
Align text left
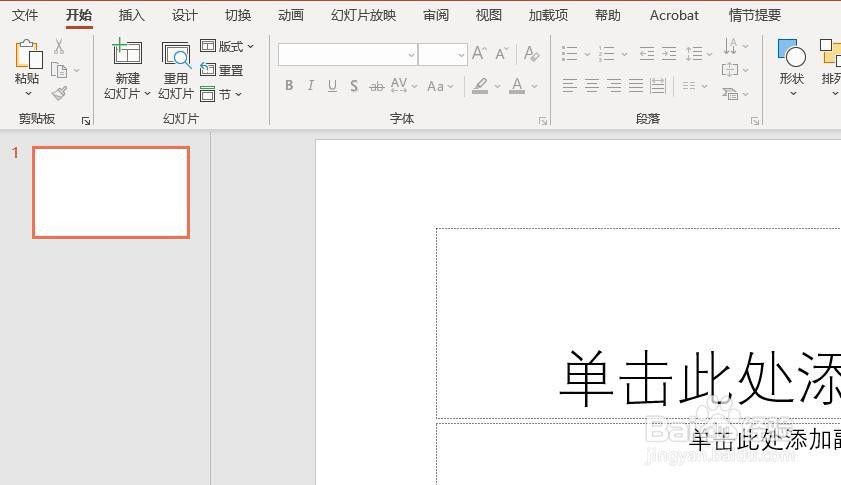(570, 85)
